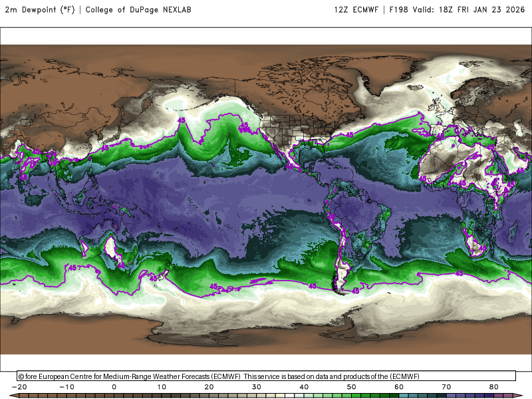Click the 30 color scale label

click(x=257, y=387)
